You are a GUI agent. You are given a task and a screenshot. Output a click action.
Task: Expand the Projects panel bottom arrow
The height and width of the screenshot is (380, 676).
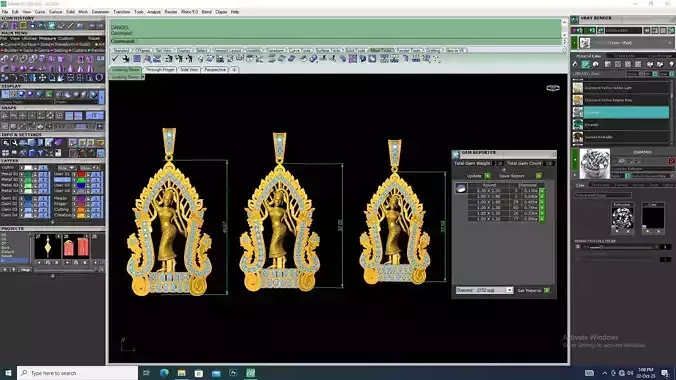point(53,276)
